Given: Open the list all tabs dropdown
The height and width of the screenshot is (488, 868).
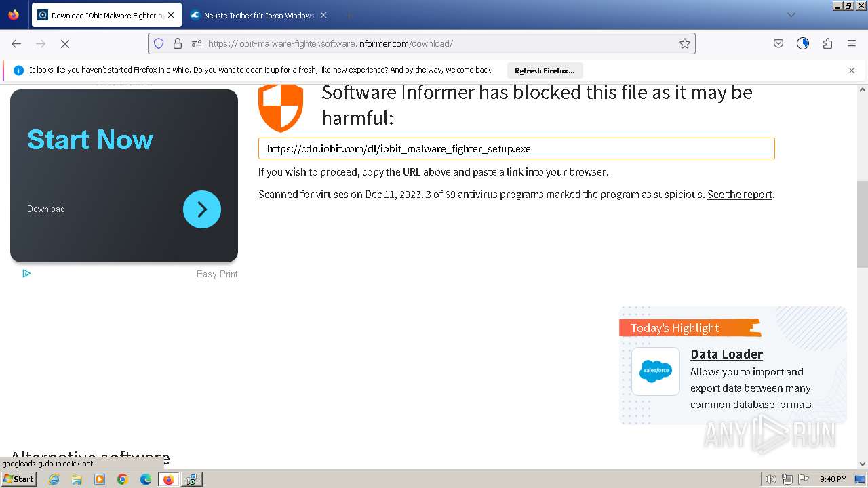Looking at the screenshot, I should 791,15.
